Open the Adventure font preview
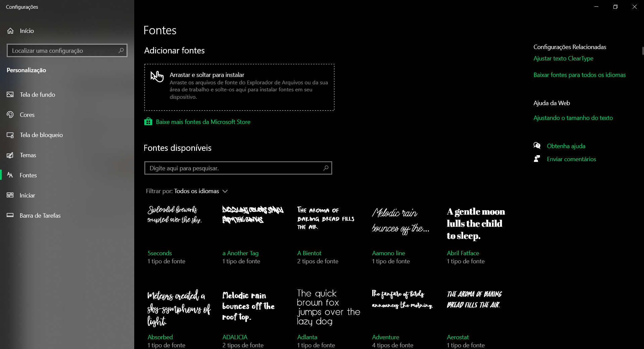Screen dimensions: 644x349 pyautogui.click(x=402, y=299)
